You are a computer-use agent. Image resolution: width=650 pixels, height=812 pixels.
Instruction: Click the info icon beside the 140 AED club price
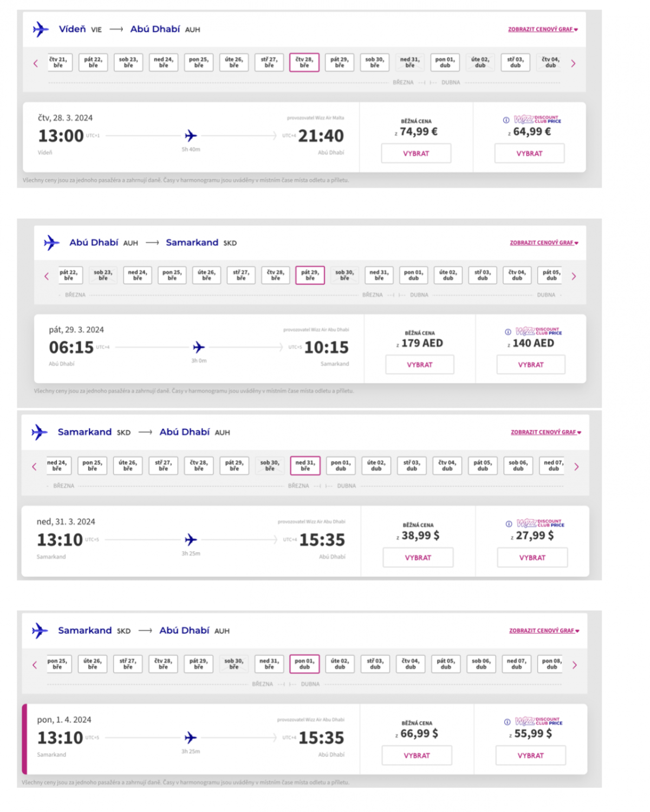[x=508, y=332]
